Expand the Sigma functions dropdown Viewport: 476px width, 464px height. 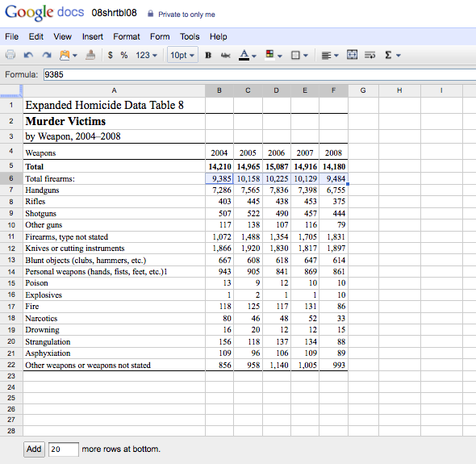click(x=393, y=55)
